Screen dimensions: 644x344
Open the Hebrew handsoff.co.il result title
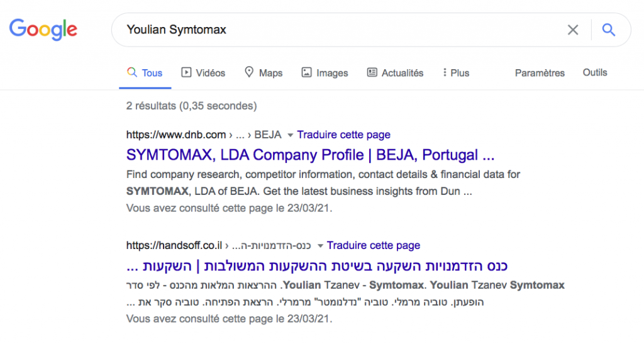pyautogui.click(x=317, y=265)
